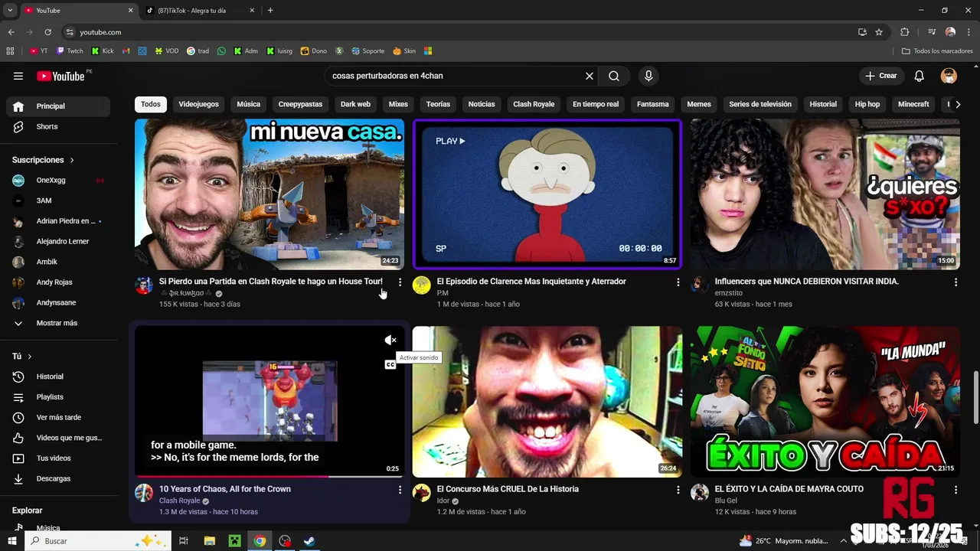Open the YouTube hamburger guide menu
This screenshot has width=980, height=551.
coord(18,76)
